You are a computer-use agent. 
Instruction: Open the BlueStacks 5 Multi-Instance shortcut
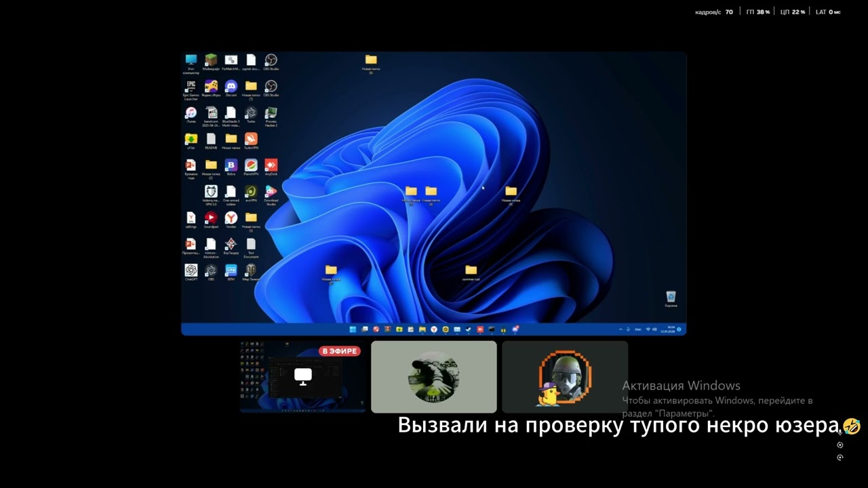pyautogui.click(x=231, y=117)
